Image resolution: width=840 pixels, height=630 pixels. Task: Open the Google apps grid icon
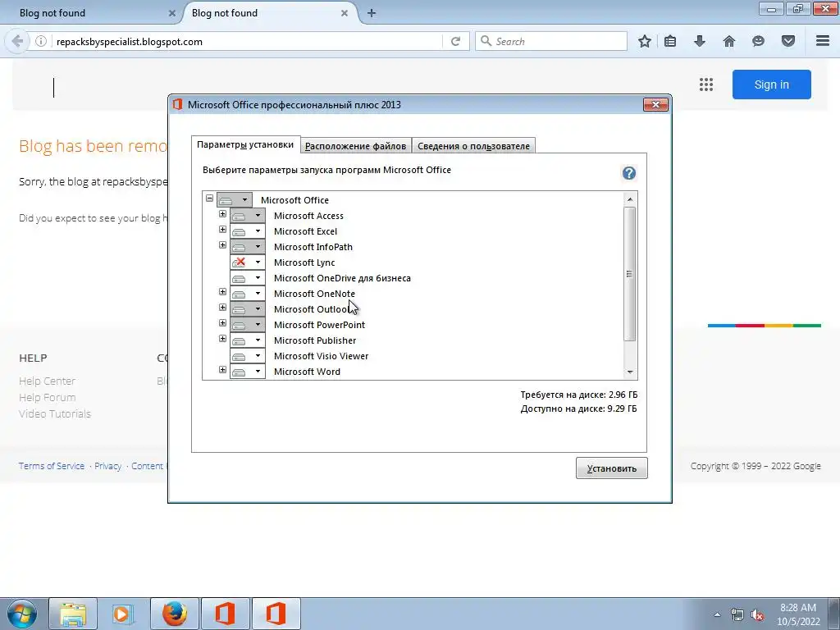[706, 84]
